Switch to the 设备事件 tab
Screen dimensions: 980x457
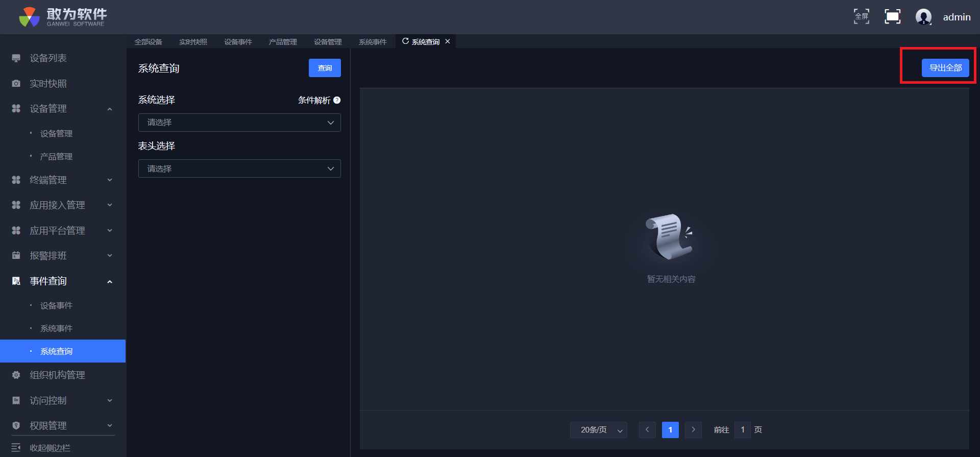[238, 42]
